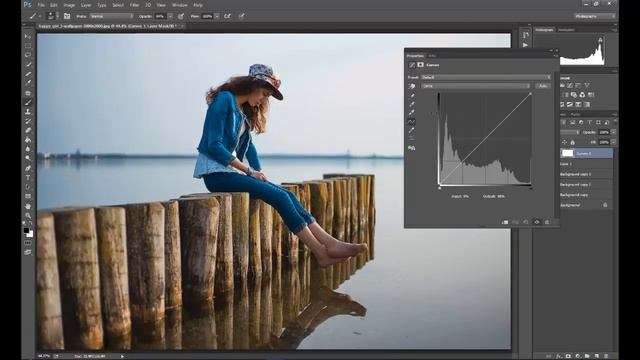Select the Background copy 3 layer
This screenshot has height=360, width=640.
(x=587, y=174)
